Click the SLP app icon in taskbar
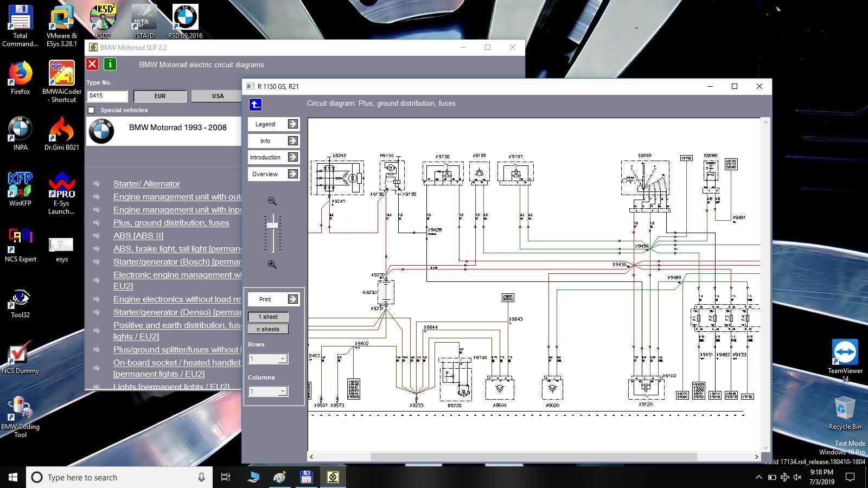Viewport: 868px width, 488px height. click(333, 477)
